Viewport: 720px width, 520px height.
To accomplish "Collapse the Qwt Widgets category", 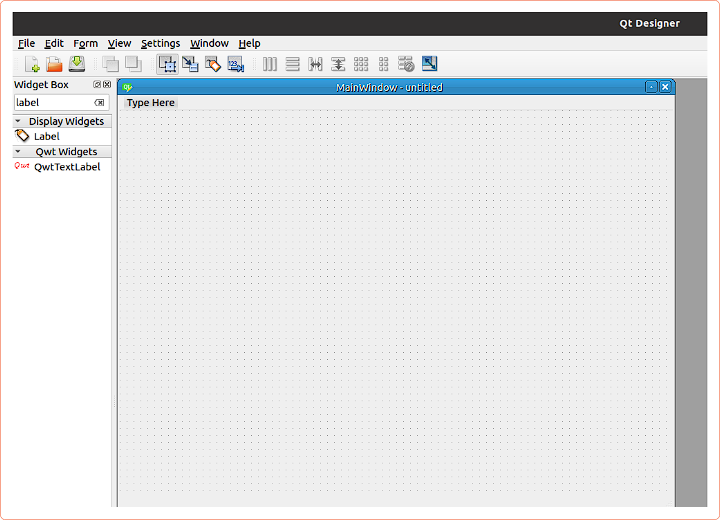I will point(18,152).
